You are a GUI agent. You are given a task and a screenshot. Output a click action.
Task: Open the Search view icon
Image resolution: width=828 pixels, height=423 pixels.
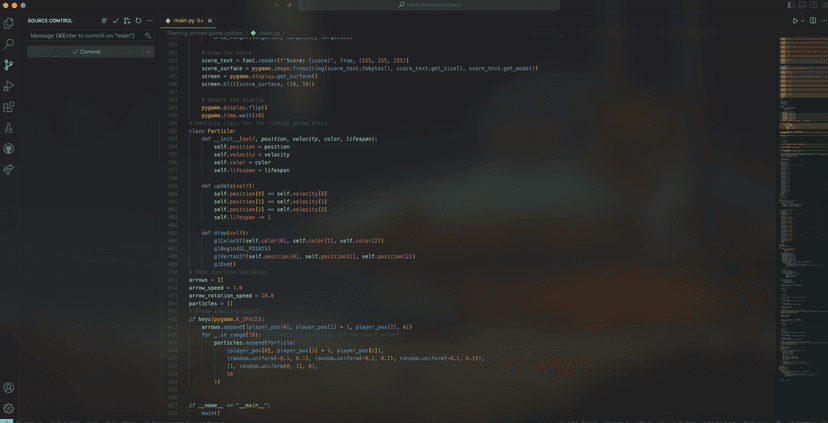(9, 44)
